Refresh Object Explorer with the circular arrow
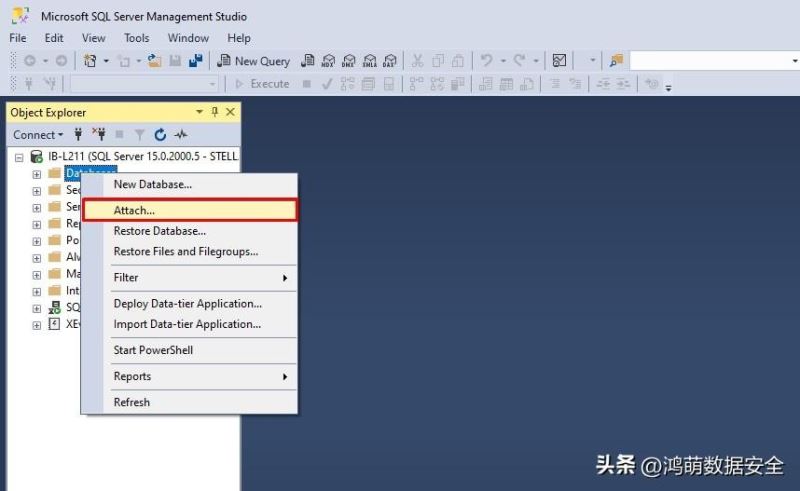 point(160,135)
